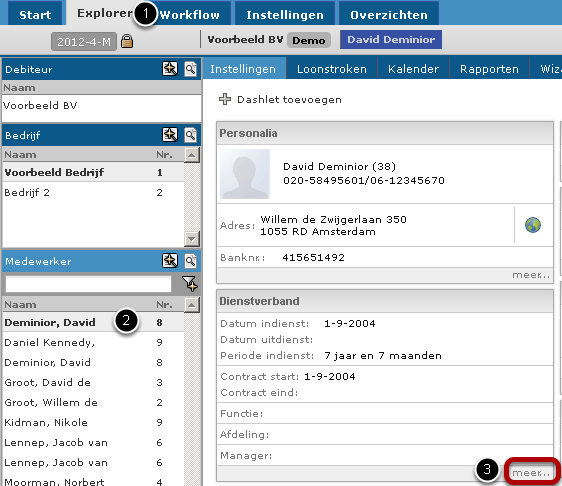Image resolution: width=562 pixels, height=486 pixels.
Task: Click the Medewerker list scroll up arrow
Action: [192, 305]
